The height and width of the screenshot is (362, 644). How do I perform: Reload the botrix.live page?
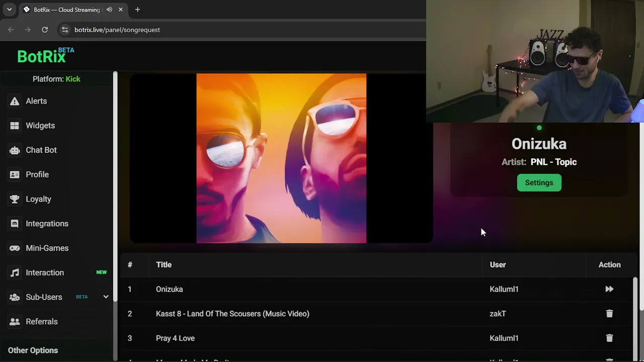(45, 30)
